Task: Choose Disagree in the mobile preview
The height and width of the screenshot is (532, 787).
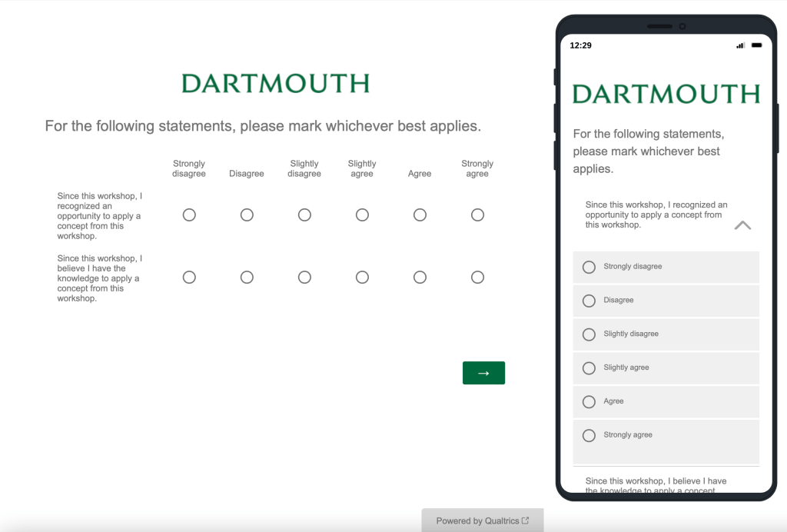Action: [589, 301]
